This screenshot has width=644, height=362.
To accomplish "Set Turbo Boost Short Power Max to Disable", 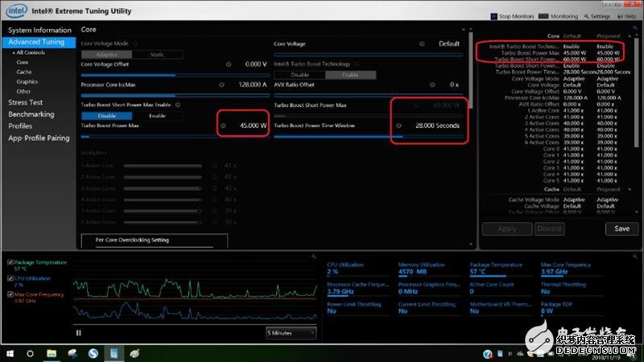I will click(x=107, y=116).
